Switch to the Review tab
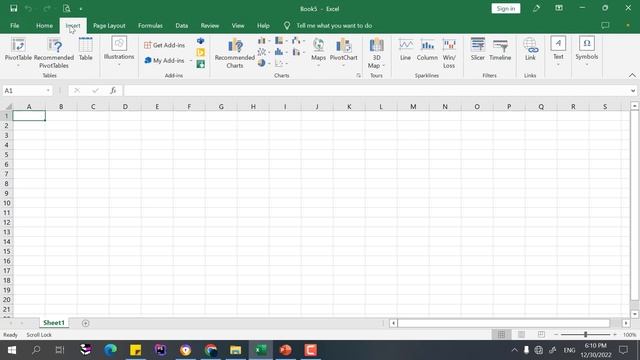640x360 pixels. tap(210, 25)
